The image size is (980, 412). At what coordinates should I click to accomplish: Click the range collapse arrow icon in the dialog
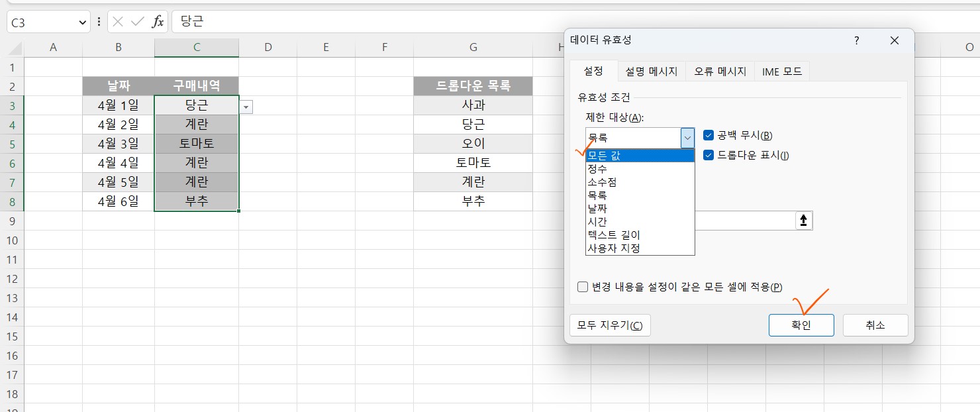click(803, 221)
